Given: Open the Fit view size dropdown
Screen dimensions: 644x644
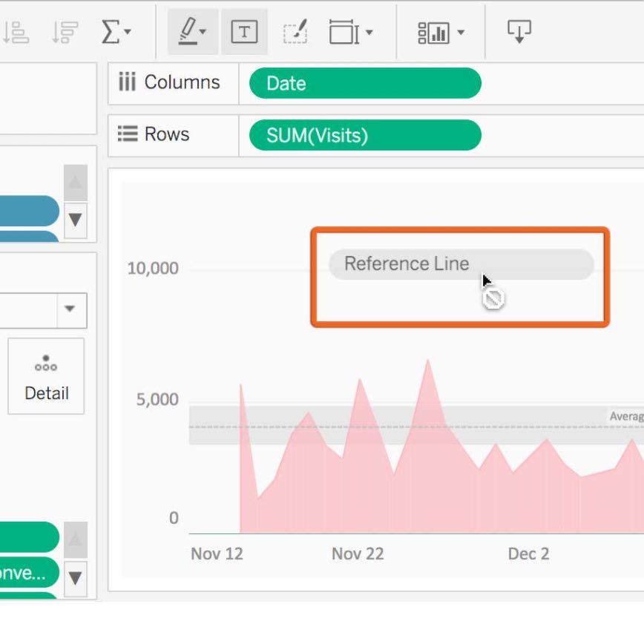Looking at the screenshot, I should (351, 33).
